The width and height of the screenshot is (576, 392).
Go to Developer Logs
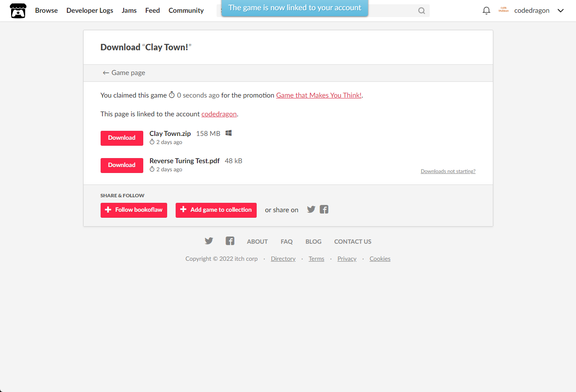coord(90,10)
